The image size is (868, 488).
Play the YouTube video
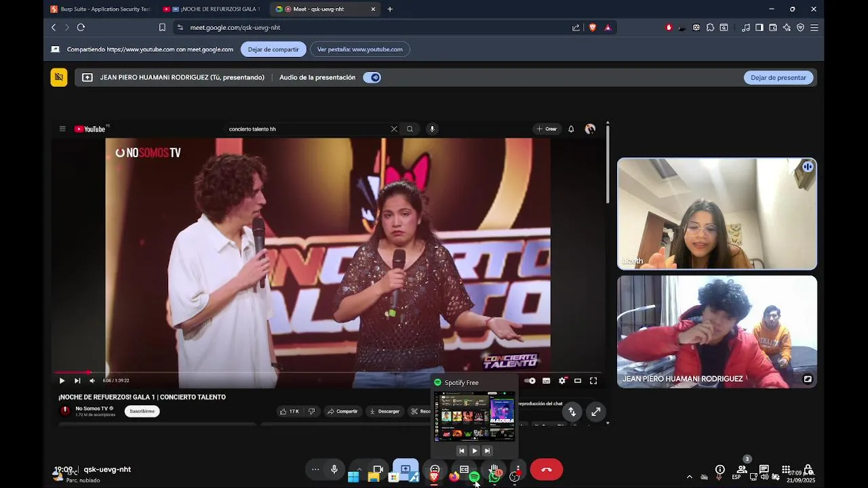tap(62, 380)
